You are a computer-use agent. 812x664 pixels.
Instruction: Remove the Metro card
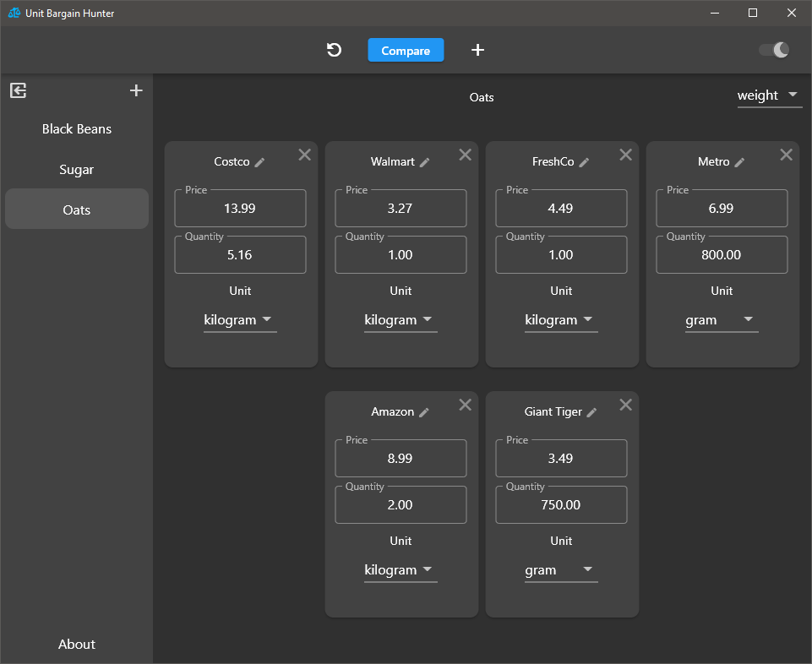(786, 155)
